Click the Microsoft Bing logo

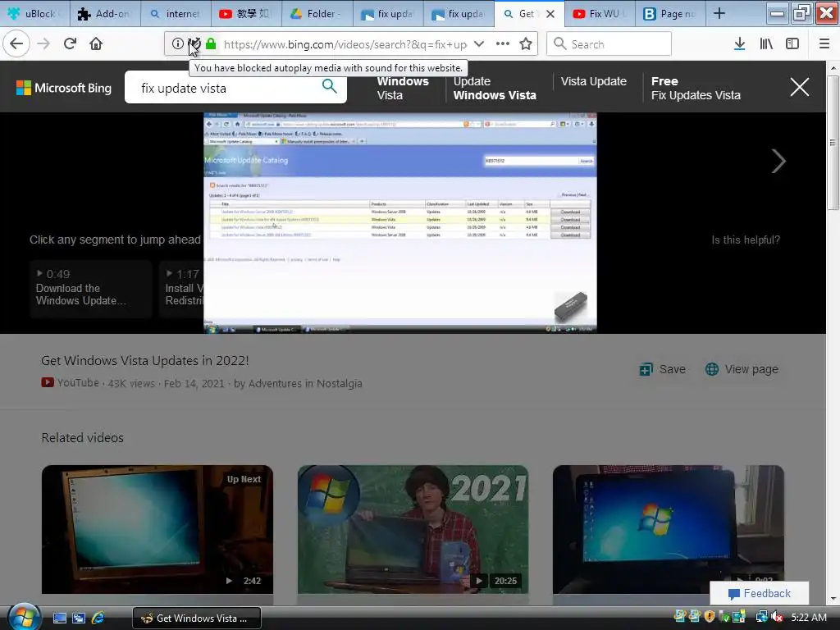(64, 88)
